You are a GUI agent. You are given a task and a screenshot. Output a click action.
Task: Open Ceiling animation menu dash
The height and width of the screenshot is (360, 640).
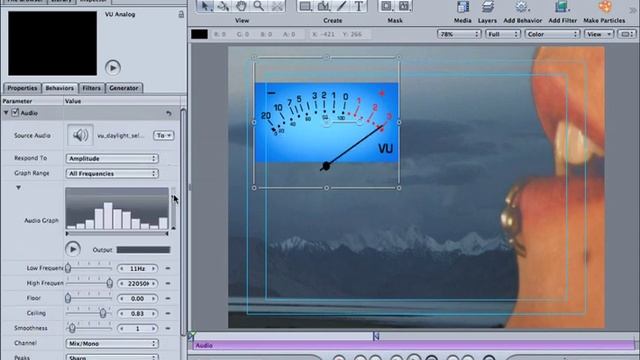click(168, 313)
